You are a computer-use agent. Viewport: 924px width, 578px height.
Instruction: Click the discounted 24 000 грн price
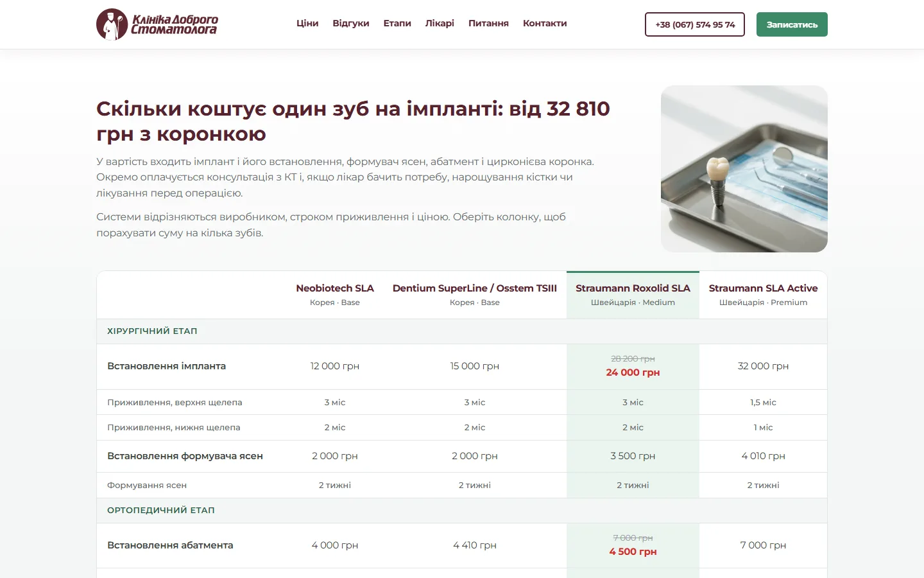[x=633, y=372]
